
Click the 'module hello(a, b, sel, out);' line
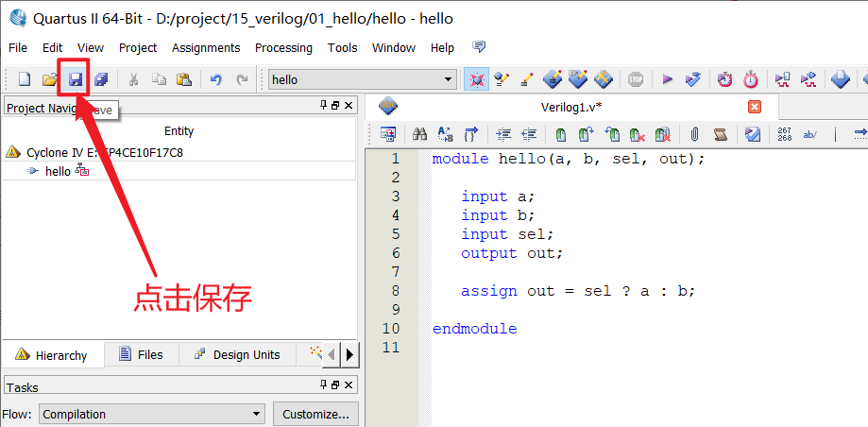pyautogui.click(x=569, y=160)
